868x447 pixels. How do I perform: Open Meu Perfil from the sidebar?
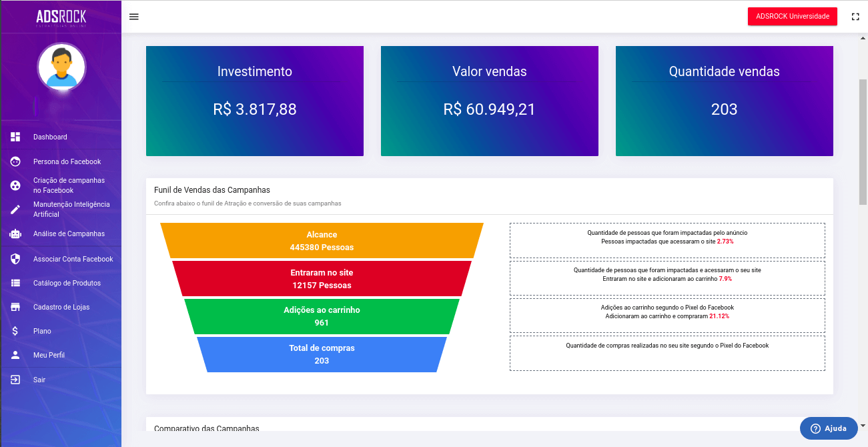(49, 355)
